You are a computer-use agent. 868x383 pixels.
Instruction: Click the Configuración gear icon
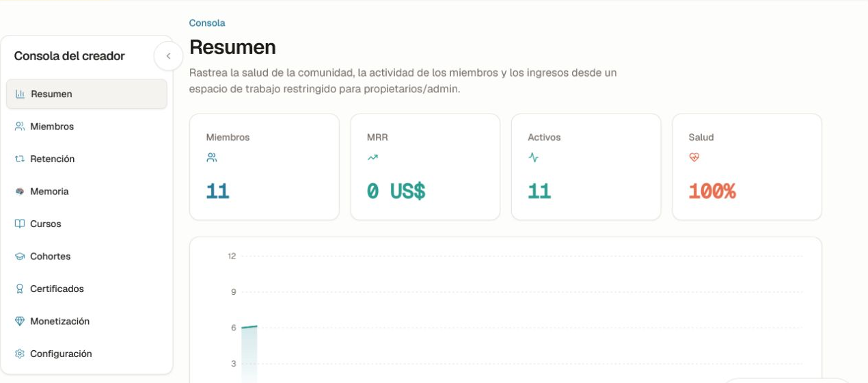[x=20, y=354]
